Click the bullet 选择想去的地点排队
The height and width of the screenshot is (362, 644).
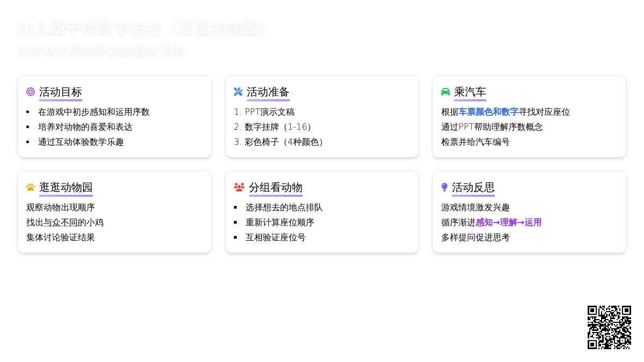[x=284, y=208]
